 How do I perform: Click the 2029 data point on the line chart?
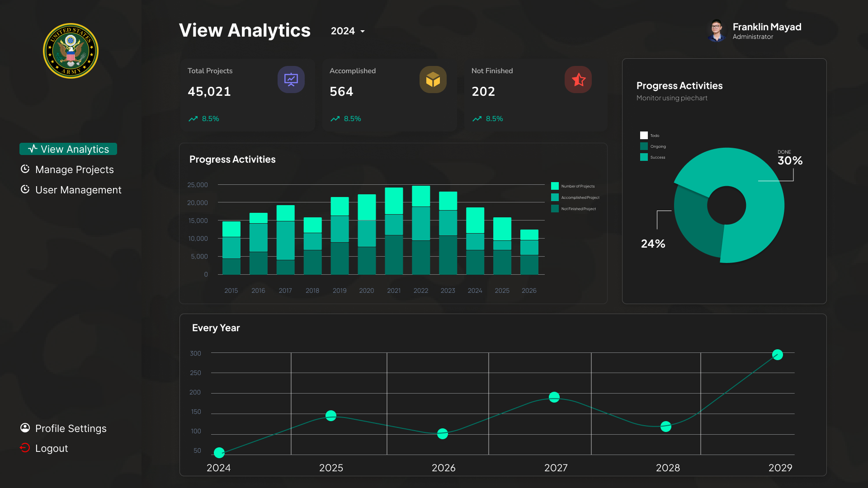778,355
